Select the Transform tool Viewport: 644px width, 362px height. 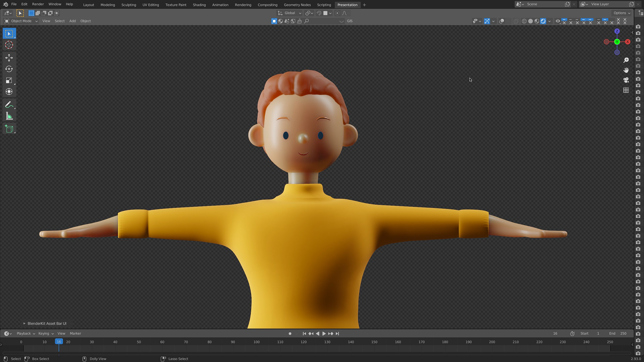9,92
